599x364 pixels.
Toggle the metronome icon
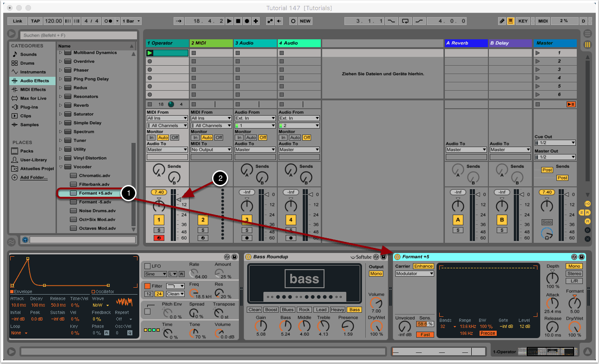(108, 21)
